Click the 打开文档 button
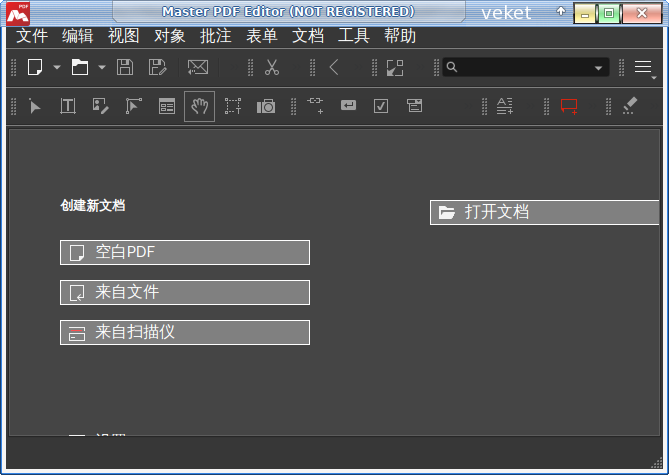 click(545, 212)
